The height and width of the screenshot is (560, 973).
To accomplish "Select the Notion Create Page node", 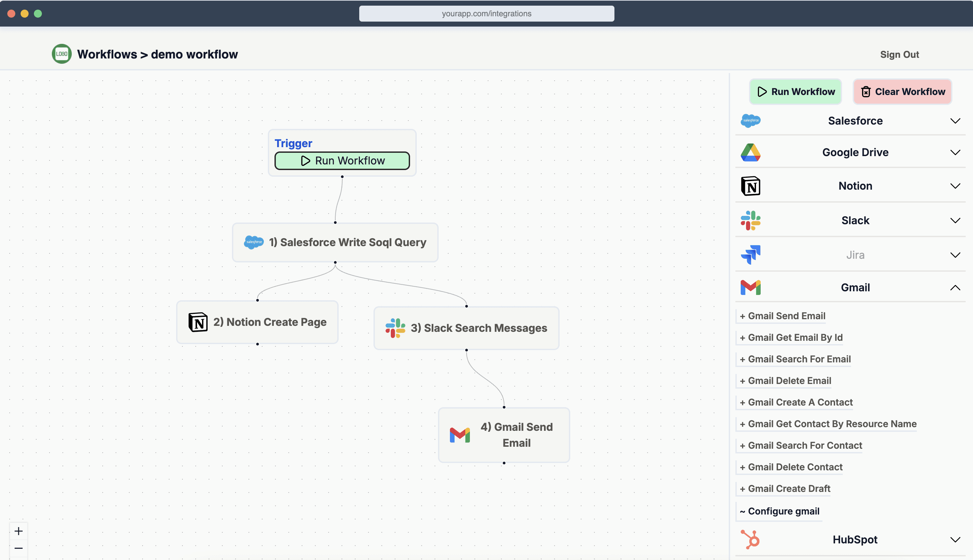I will click(257, 322).
